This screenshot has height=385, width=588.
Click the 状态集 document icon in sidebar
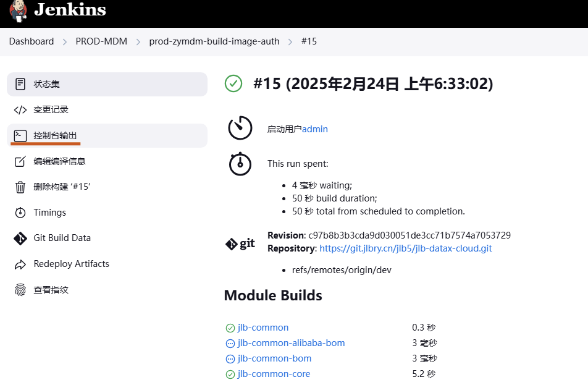tap(20, 84)
